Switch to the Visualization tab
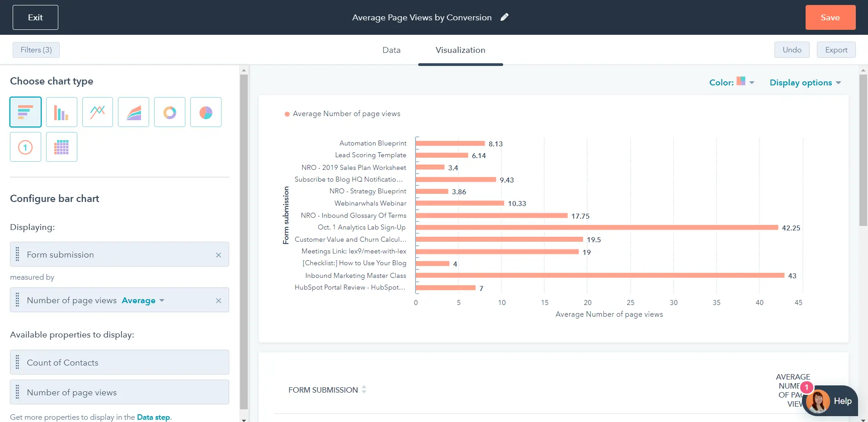Viewport: 868px width, 422px height. tap(460, 50)
